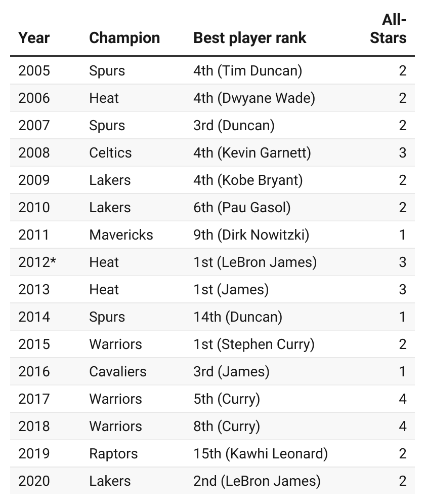Image resolution: width=425 pixels, height=504 pixels.
Task: Select the 2005 year cell
Action: point(34,70)
